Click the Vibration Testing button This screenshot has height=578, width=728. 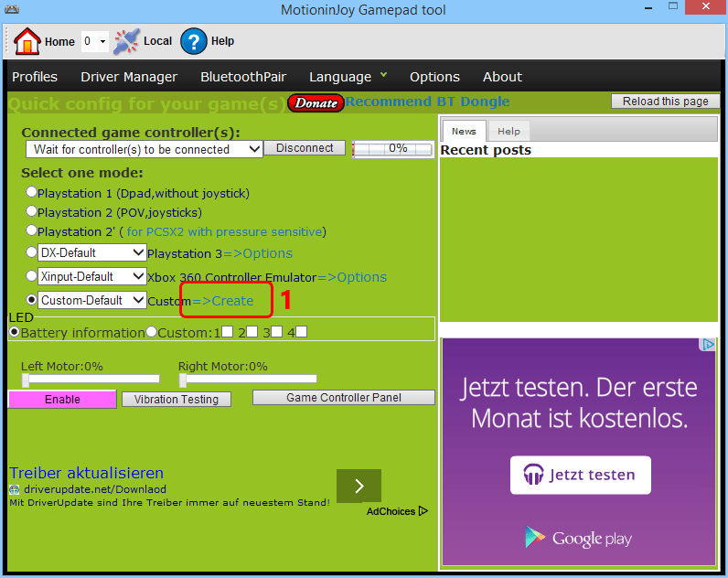coord(177,400)
